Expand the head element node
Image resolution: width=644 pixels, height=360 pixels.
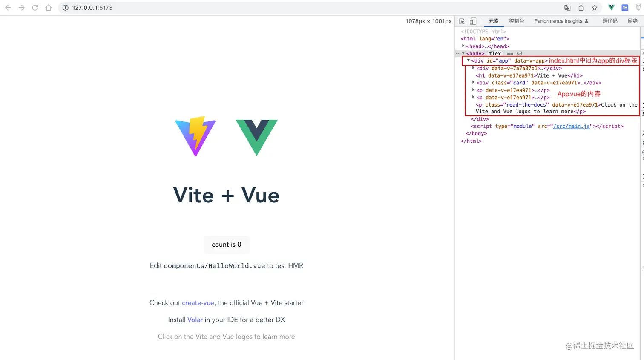[x=463, y=46]
